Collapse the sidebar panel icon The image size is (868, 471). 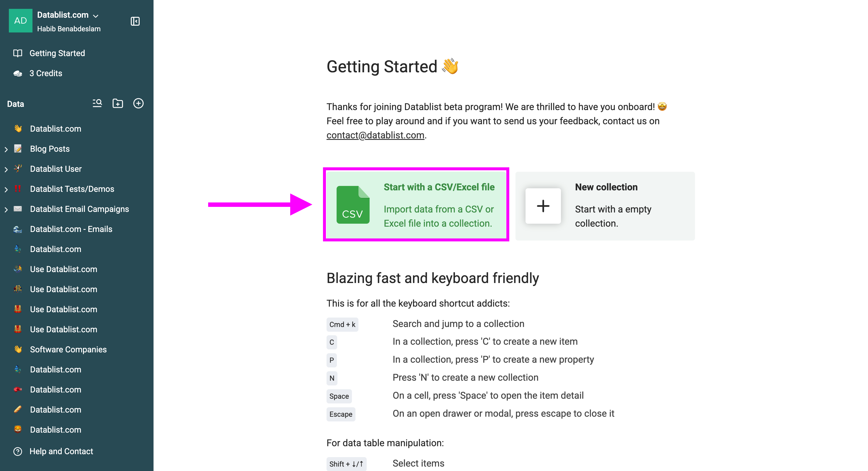[135, 21]
